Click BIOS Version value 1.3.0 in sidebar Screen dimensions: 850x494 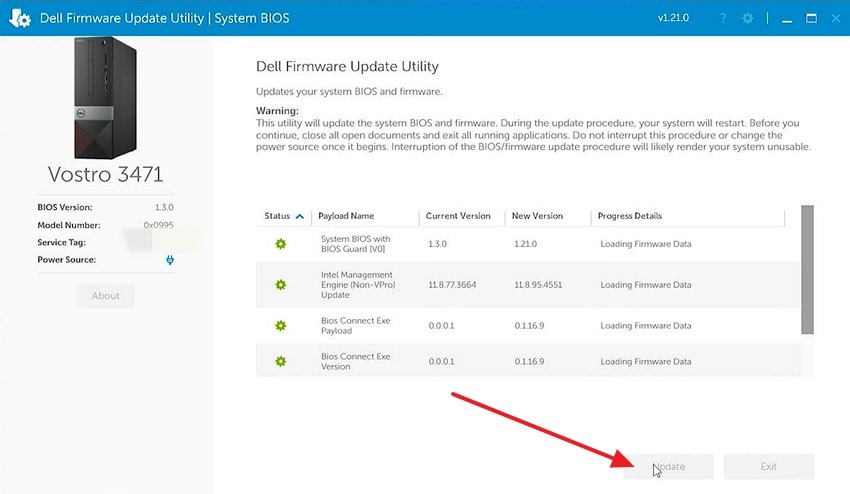[164, 207]
